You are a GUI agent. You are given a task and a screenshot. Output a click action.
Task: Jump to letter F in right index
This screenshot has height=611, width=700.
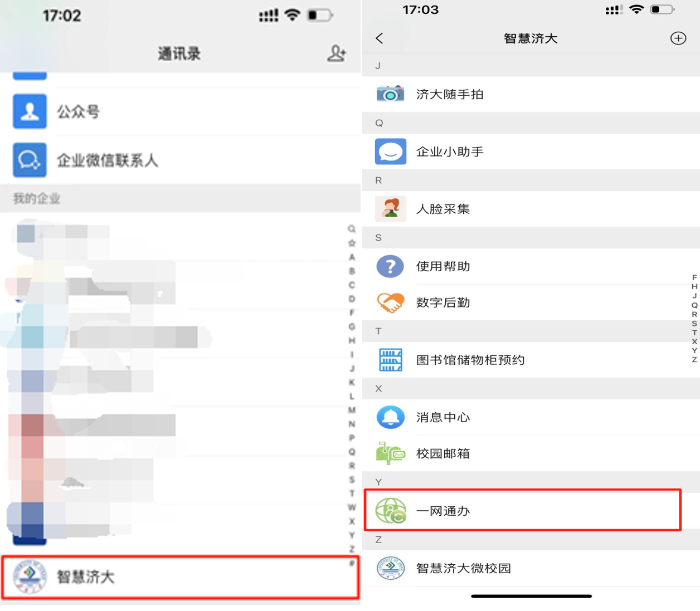694,277
